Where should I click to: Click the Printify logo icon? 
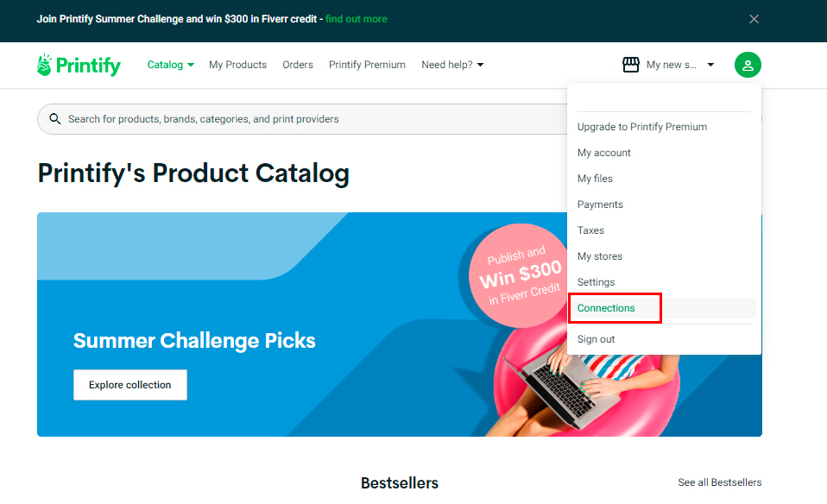pyautogui.click(x=45, y=65)
